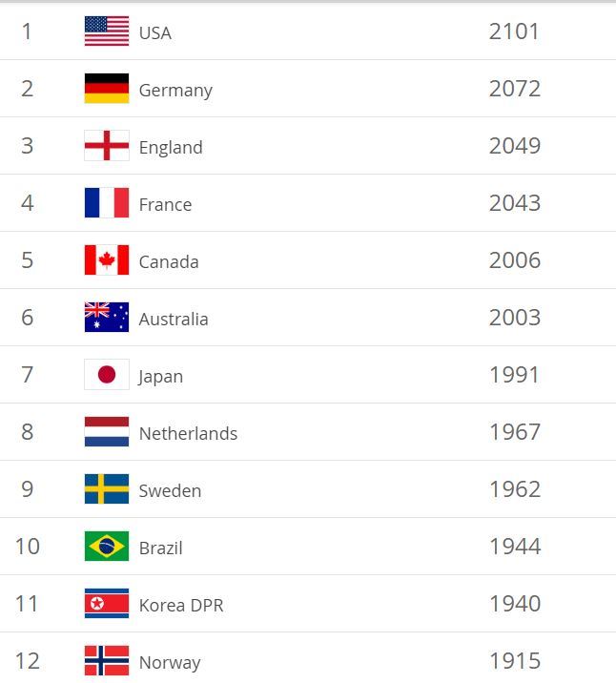Click the Netherlands flag icon
The image size is (616, 683).
point(107,432)
